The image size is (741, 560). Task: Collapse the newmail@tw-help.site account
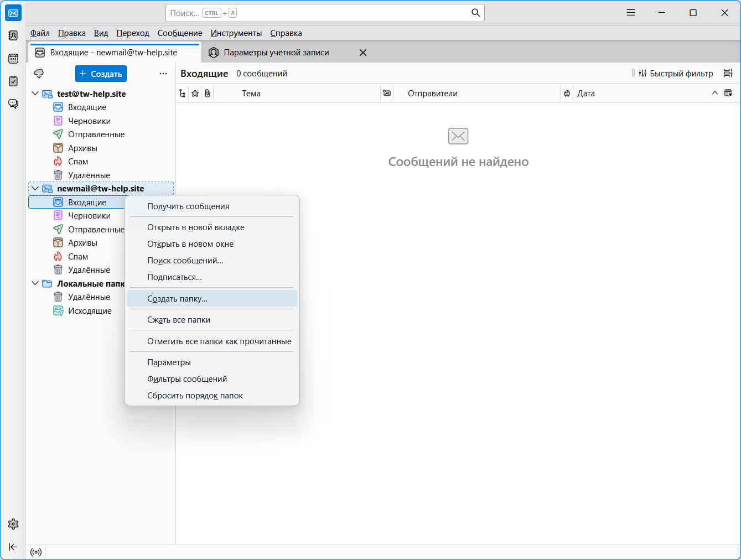tap(35, 188)
